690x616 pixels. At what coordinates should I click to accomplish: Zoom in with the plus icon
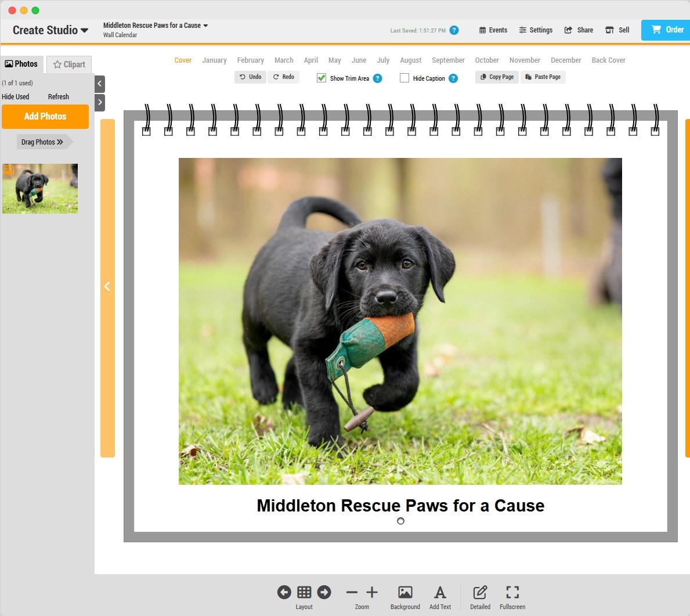372,592
